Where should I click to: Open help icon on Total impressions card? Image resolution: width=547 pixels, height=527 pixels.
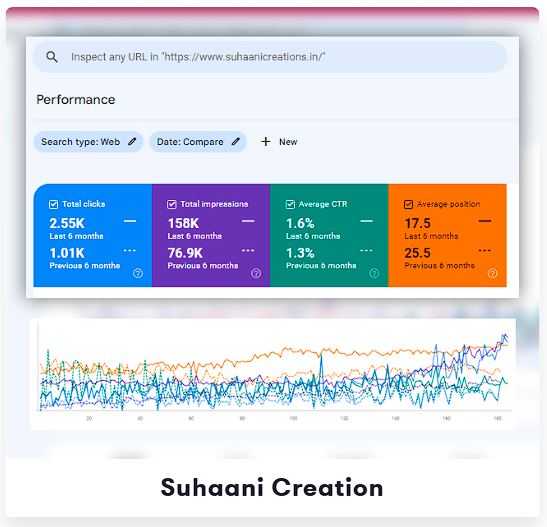coord(256,273)
